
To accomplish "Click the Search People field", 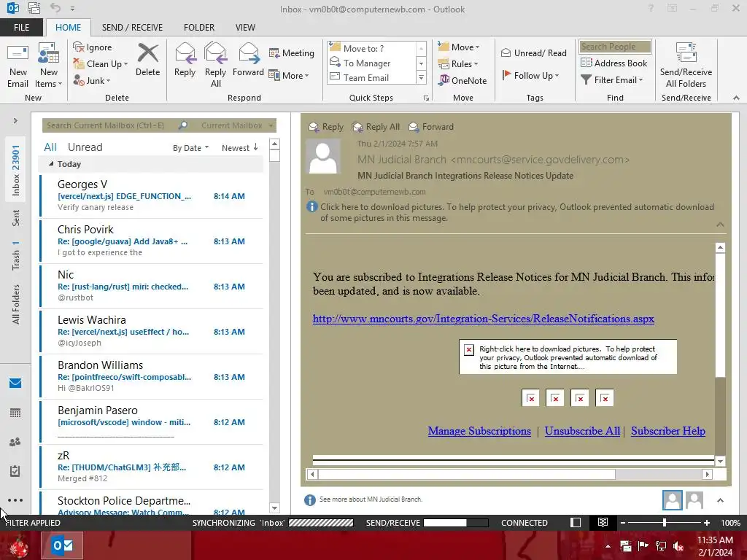I will pos(615,47).
